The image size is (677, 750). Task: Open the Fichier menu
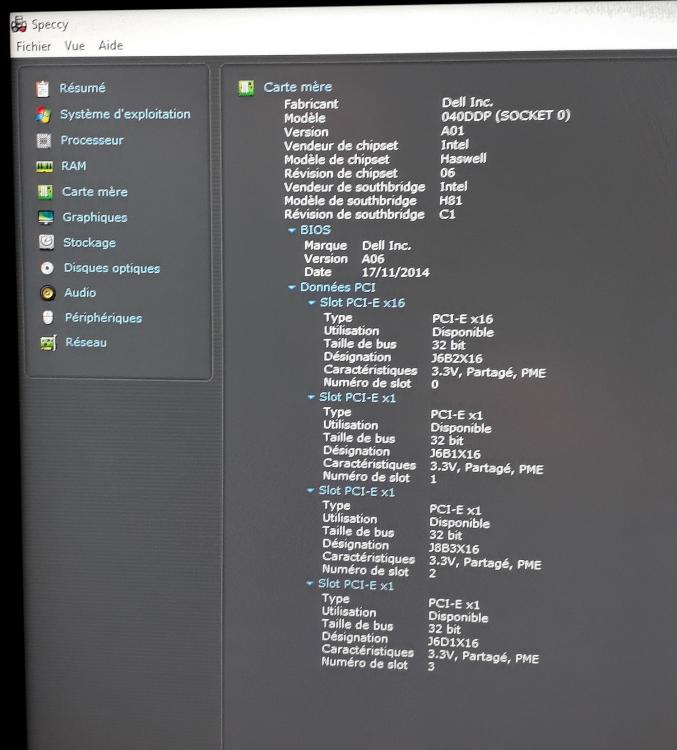coord(33,46)
